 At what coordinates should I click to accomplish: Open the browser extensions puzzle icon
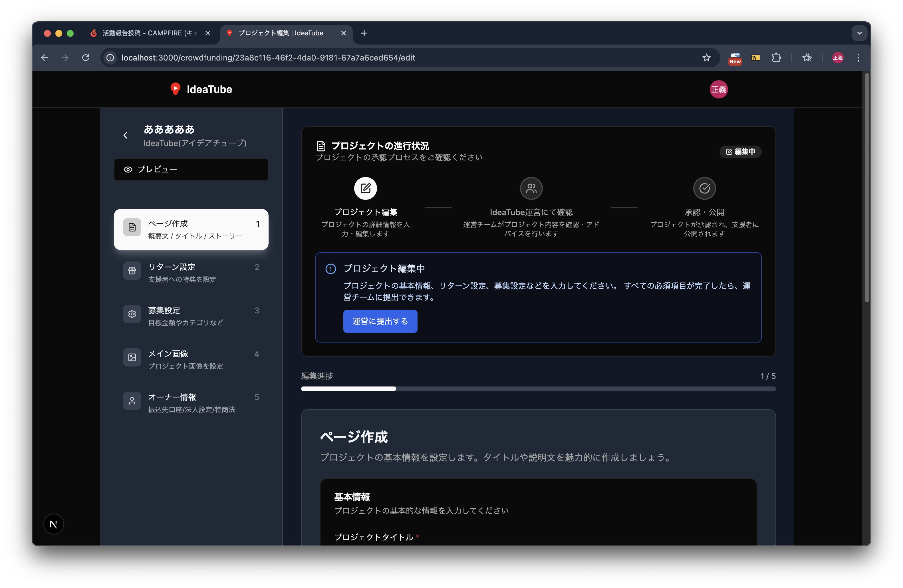[776, 58]
